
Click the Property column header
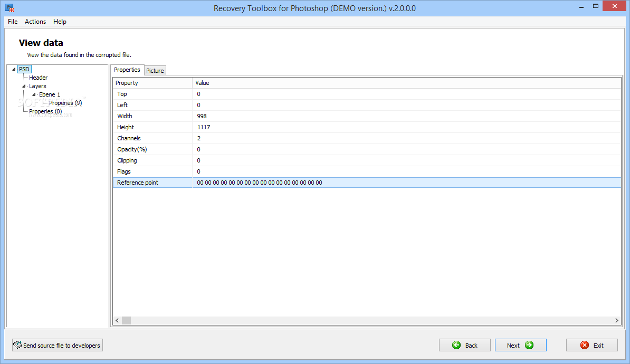(x=152, y=83)
